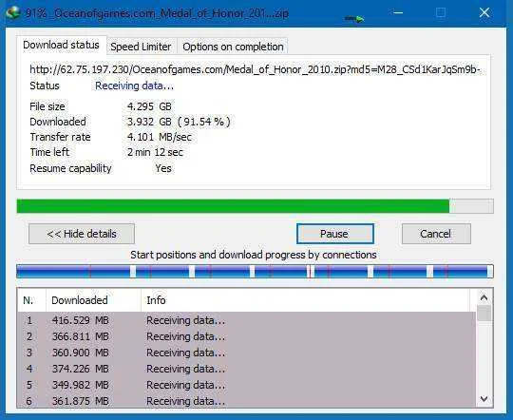Click the connections progress segment bar
Image resolution: width=513 pixels, height=420 pixels.
point(255,272)
